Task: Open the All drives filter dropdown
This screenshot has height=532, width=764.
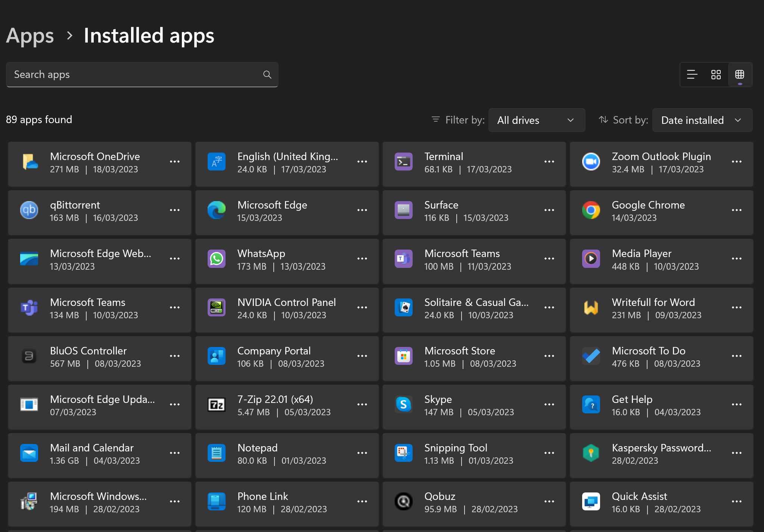Action: pyautogui.click(x=537, y=120)
